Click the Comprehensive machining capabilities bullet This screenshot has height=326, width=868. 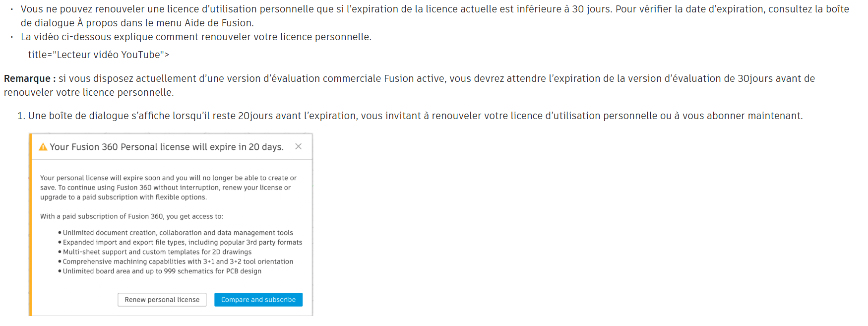(178, 261)
